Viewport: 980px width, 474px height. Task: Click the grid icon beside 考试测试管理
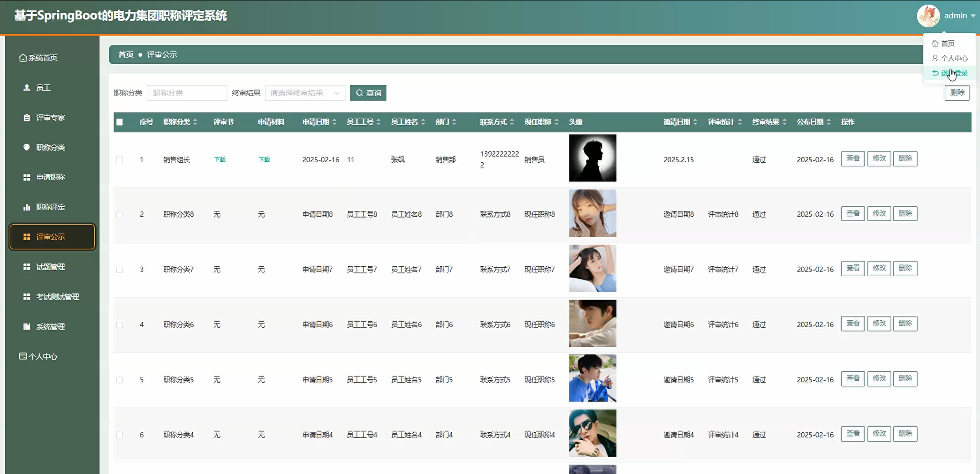(27, 297)
